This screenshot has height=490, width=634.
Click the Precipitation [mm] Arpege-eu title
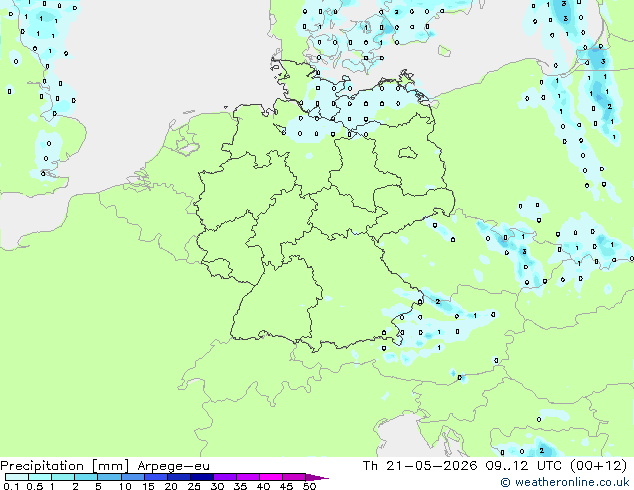click(x=105, y=466)
